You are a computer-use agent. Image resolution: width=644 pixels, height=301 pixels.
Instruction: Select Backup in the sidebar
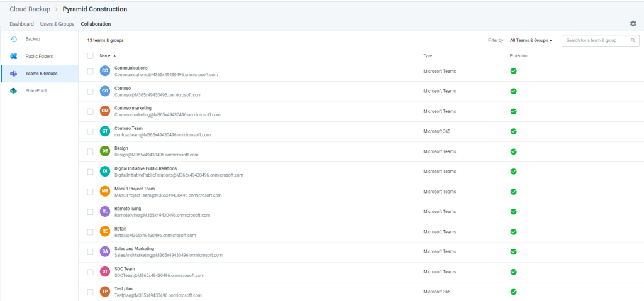40,39
